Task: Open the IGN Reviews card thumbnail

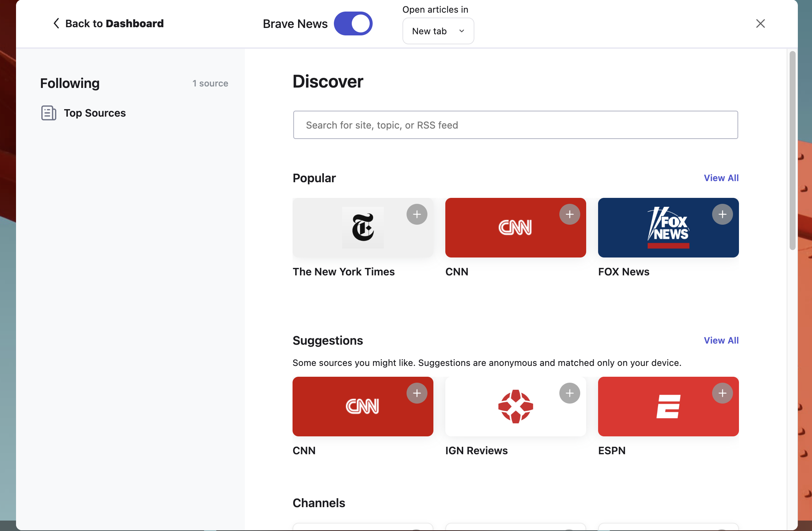Action: tap(515, 407)
